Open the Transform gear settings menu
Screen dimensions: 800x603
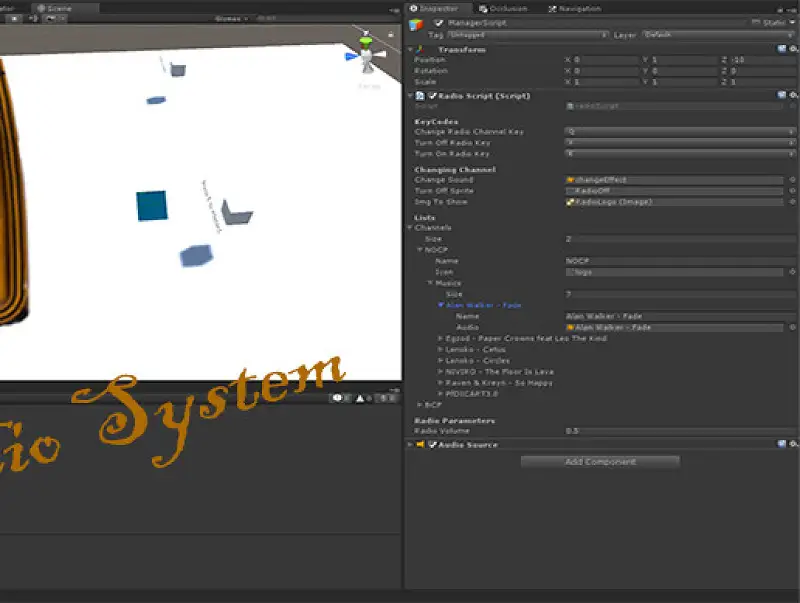coord(793,49)
